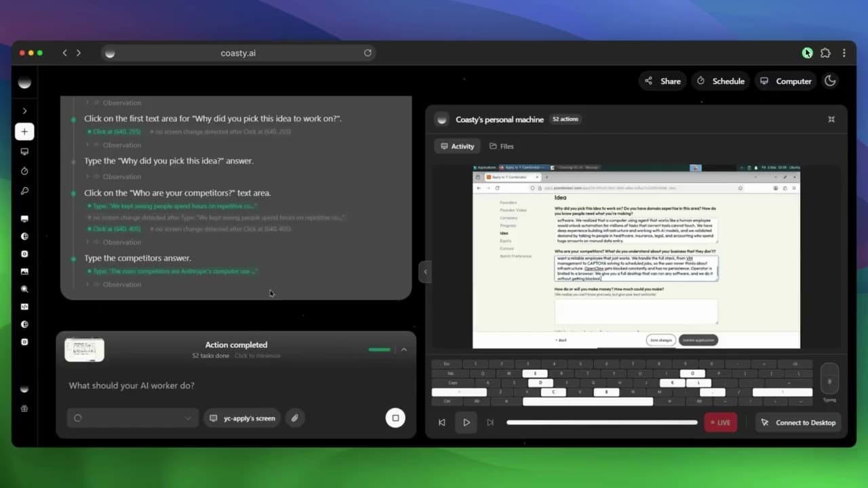
Task: Click the Connect to Desktop button
Action: pos(799,422)
